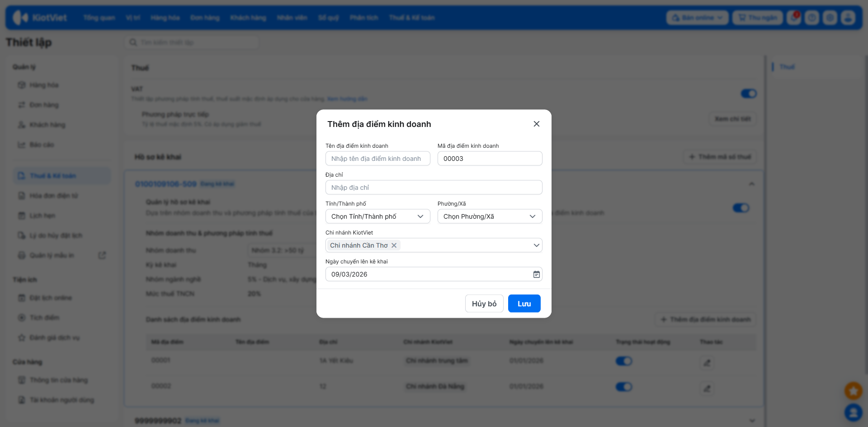Open the user account icon in the header
This screenshot has width=868, height=427.
[848, 18]
